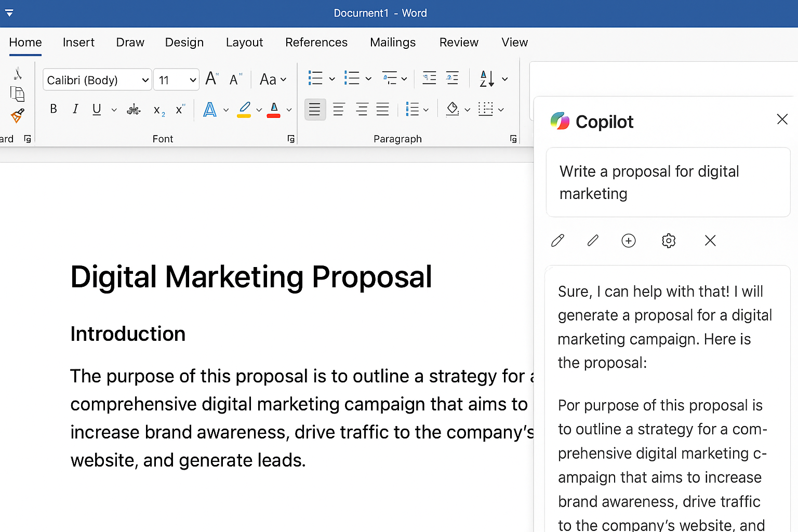Increase indent of the paragraph

pyautogui.click(x=453, y=79)
